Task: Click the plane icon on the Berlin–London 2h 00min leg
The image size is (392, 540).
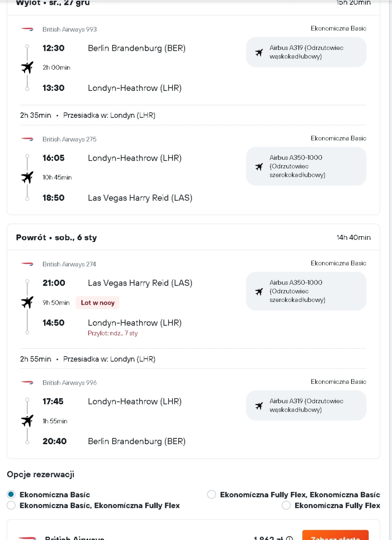Action: coord(27,67)
